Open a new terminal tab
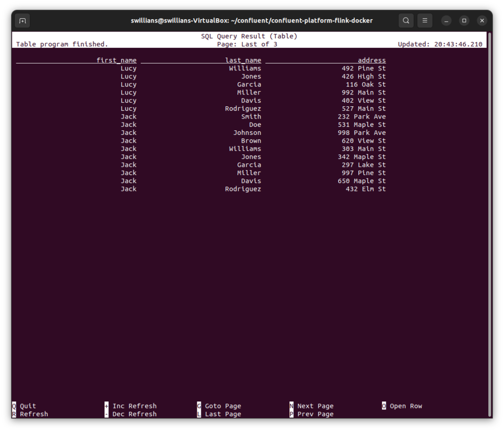 pos(22,21)
